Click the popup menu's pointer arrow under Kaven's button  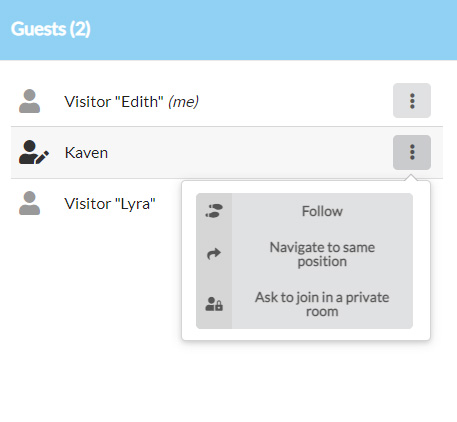pyautogui.click(x=412, y=178)
